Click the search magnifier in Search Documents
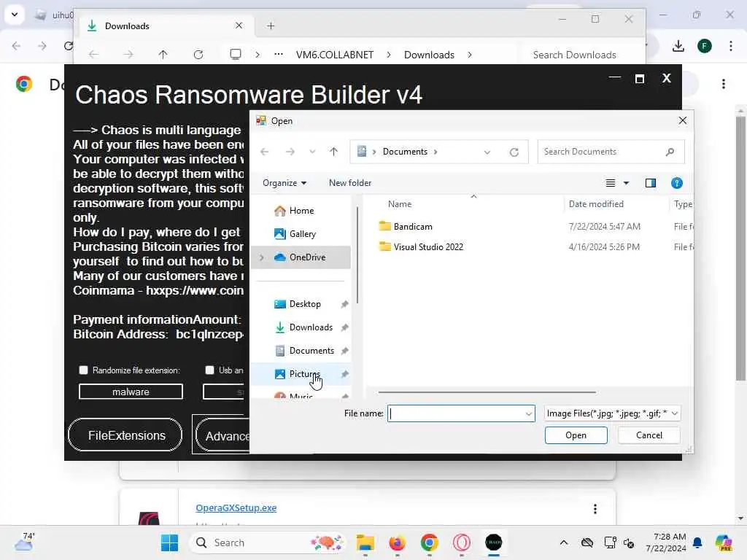Image resolution: width=747 pixels, height=560 pixels. coord(670,152)
